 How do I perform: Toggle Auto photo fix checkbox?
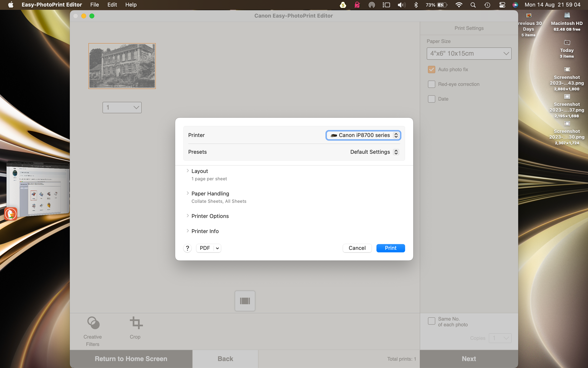click(431, 70)
